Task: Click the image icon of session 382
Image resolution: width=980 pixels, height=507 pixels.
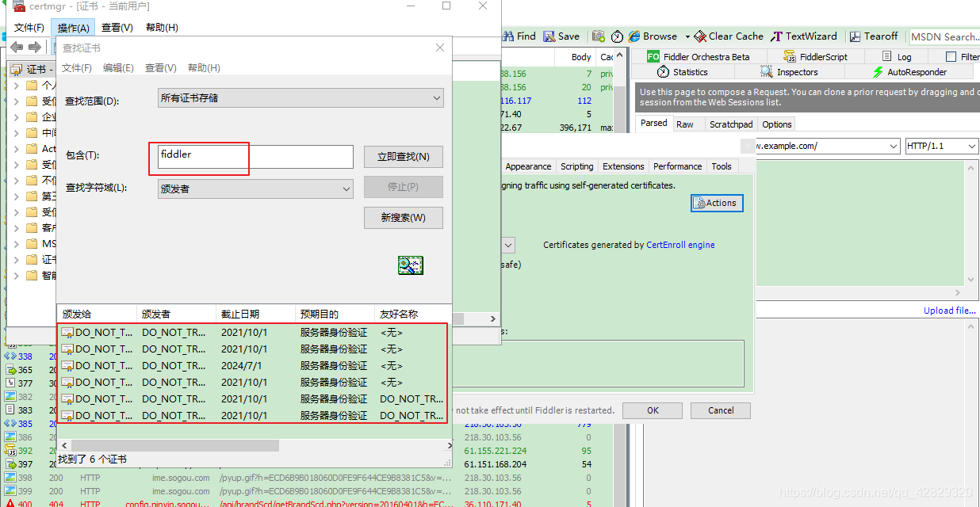Action: pos(10,397)
